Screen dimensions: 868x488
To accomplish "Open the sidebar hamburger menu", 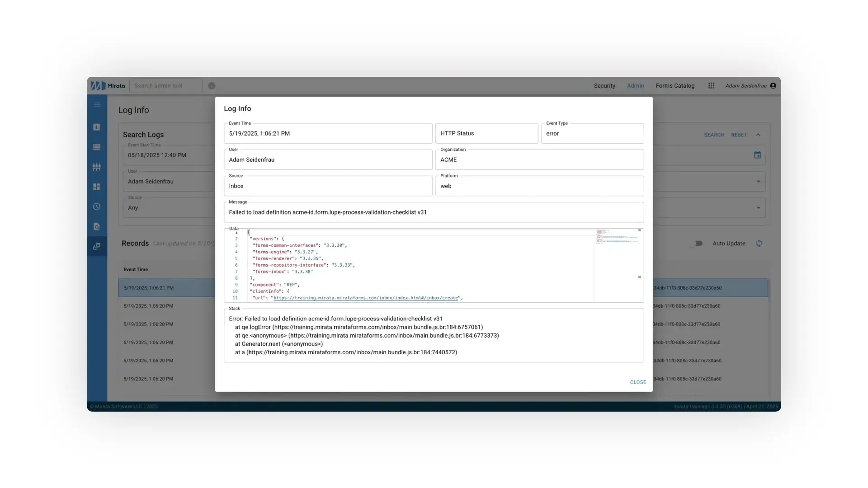I will coord(97,104).
